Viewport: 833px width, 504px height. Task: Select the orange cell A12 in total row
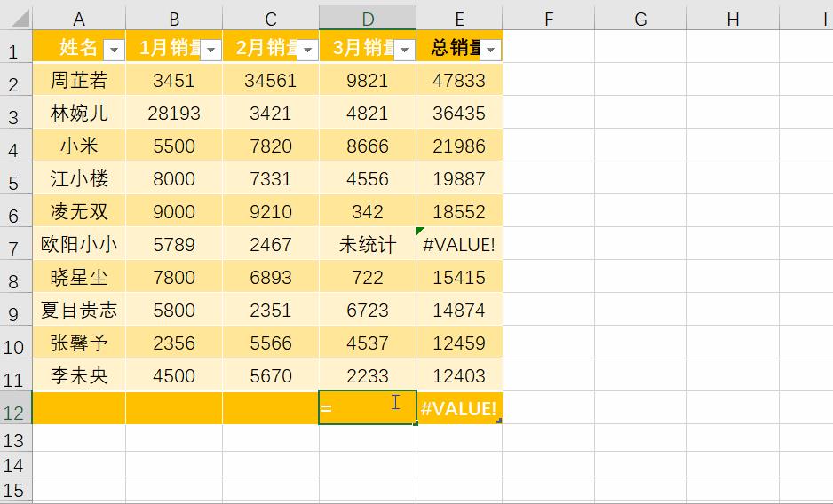pyautogui.click(x=79, y=408)
